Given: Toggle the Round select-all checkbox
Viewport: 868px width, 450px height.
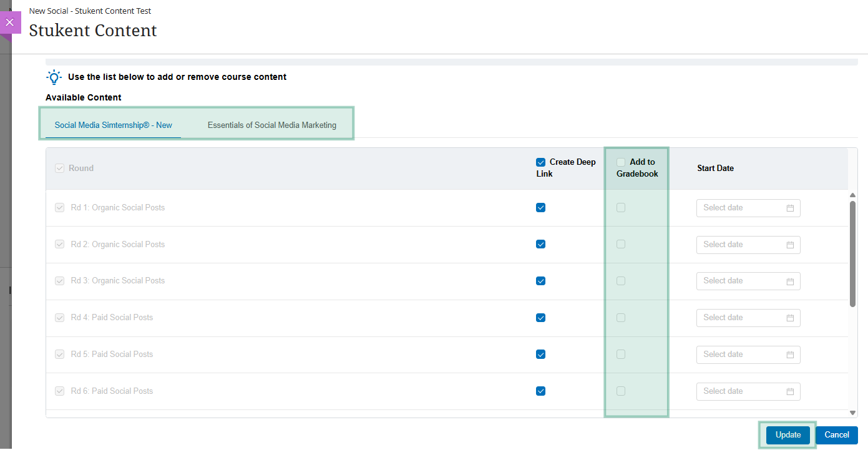Looking at the screenshot, I should (60, 169).
